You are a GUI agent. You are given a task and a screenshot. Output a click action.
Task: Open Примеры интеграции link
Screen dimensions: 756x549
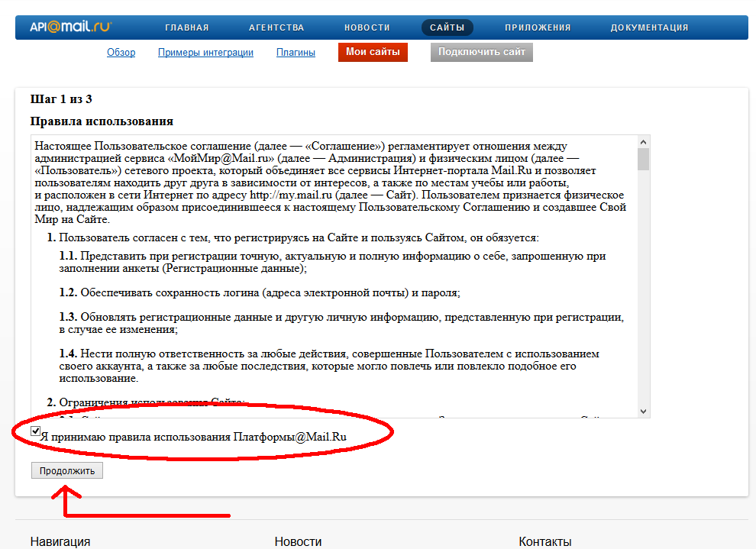pos(205,52)
